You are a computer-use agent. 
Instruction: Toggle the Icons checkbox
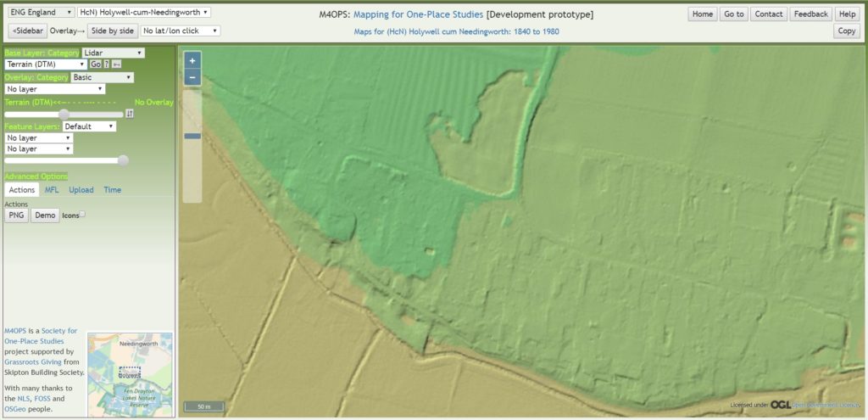tap(82, 214)
